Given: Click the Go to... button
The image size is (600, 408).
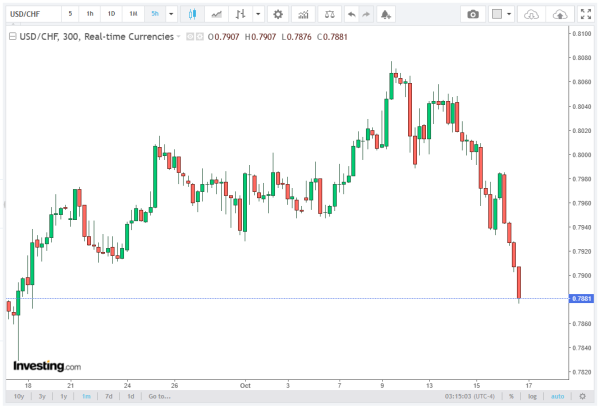Looking at the screenshot, I should 159,396.
